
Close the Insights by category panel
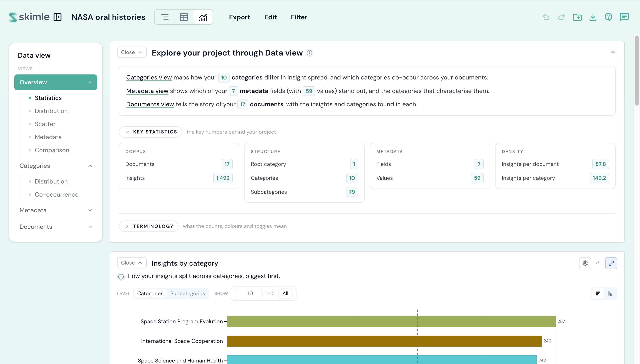tap(132, 263)
